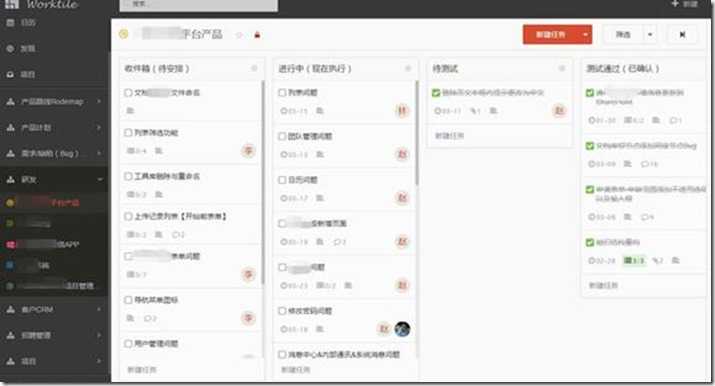Check the 修改密码问题 task checkbox
Image resolution: width=715 pixels, height=386 pixels.
[282, 311]
